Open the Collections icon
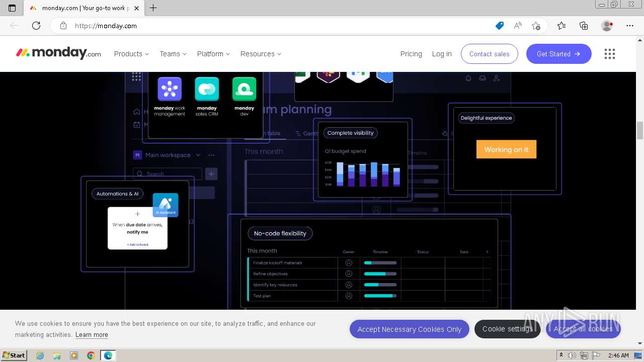 (584, 26)
